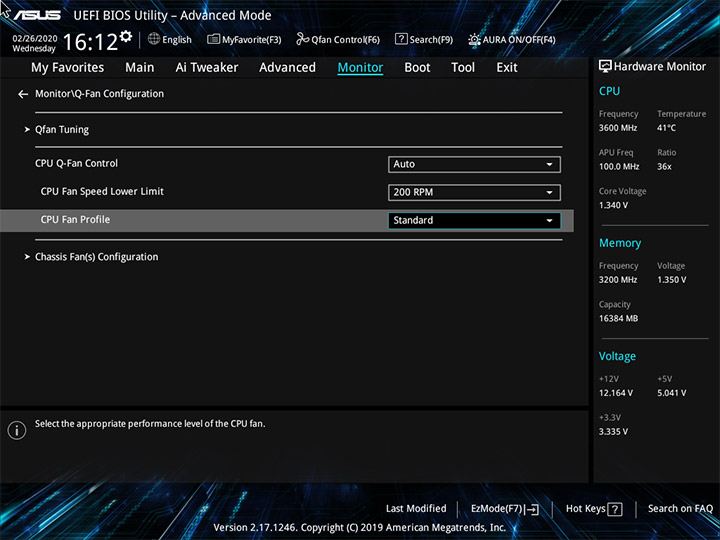Open Qfan Control(F6) fan icon
The image size is (720, 540).
tap(302, 39)
